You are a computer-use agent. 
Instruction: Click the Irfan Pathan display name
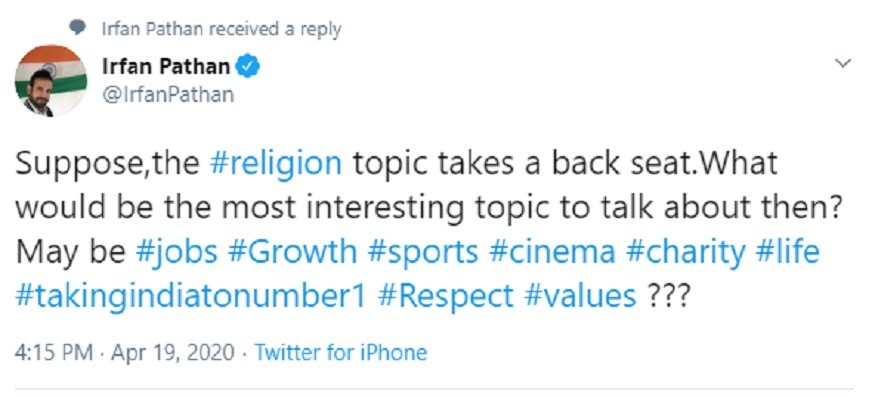pos(166,66)
